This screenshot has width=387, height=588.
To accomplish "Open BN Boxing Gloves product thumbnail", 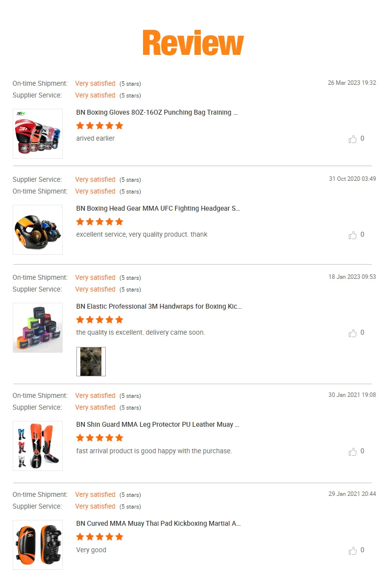I will click(38, 134).
